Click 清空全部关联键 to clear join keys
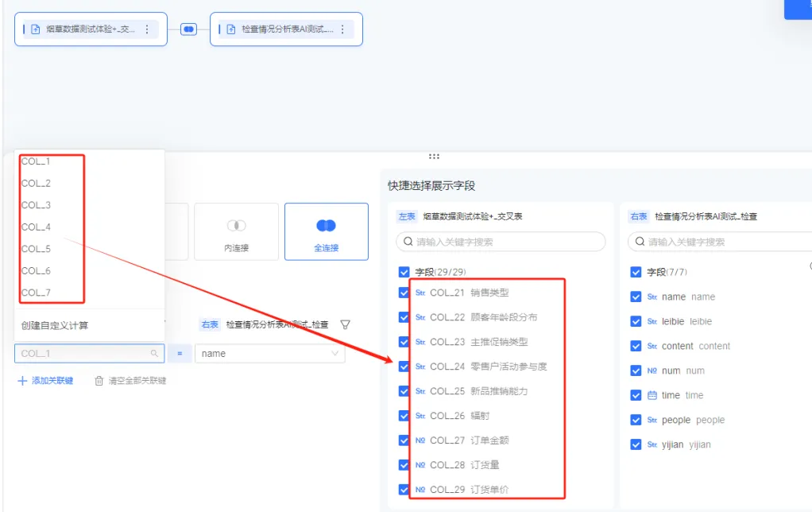This screenshot has height=512, width=812. point(130,381)
